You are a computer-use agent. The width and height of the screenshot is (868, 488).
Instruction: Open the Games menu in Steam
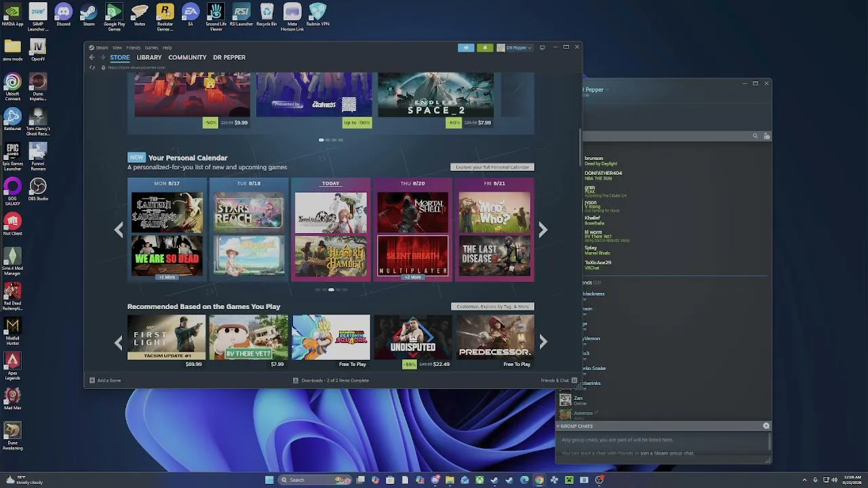(x=151, y=47)
